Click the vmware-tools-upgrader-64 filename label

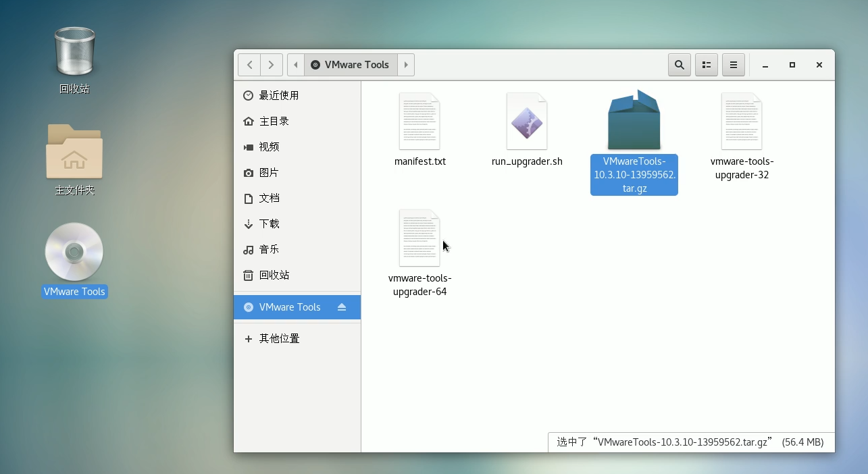420,285
